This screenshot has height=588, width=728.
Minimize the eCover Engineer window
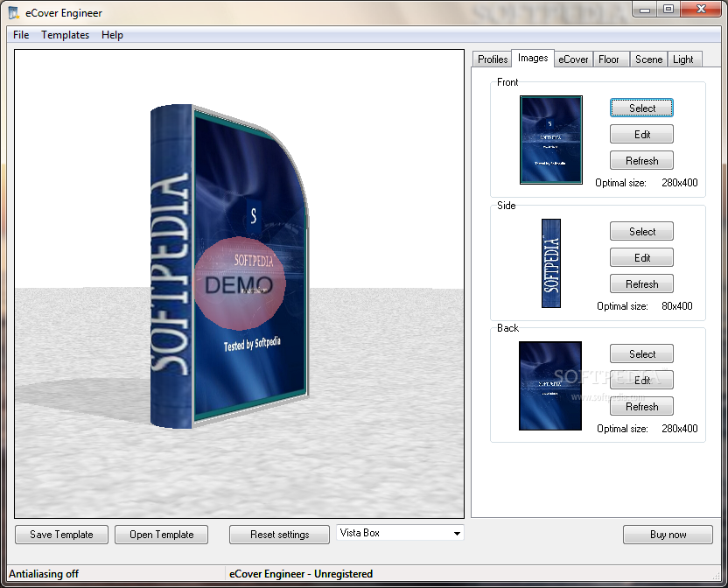[x=645, y=10]
